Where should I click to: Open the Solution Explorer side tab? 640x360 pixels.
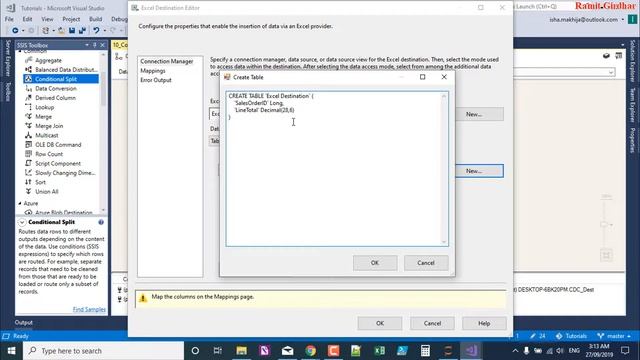[x=632, y=61]
